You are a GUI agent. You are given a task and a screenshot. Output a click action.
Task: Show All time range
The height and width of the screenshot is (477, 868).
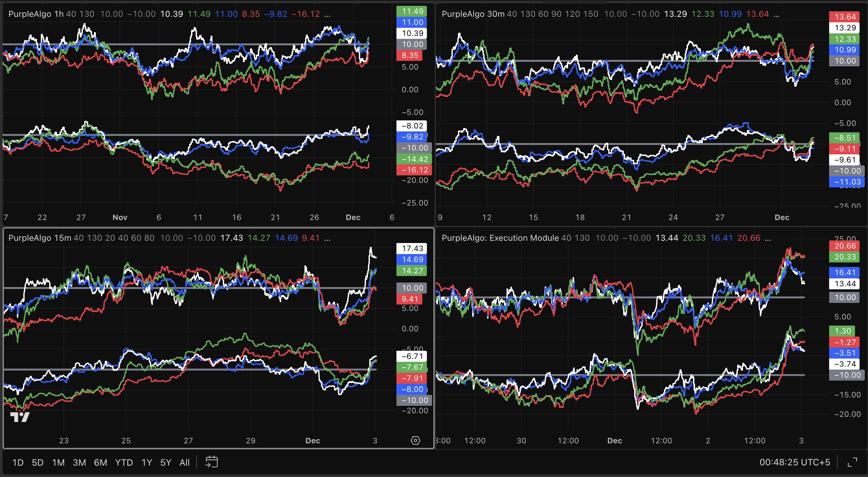184,462
